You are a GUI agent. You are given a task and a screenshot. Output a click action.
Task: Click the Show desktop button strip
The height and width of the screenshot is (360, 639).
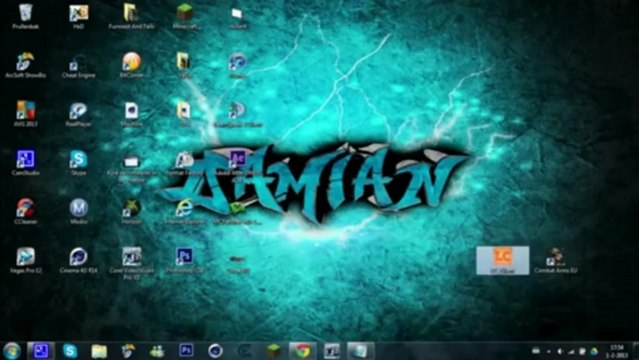pos(636,351)
